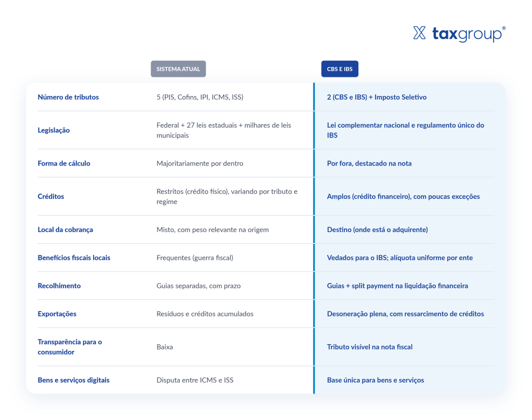The height and width of the screenshot is (420, 532).
Task: Select the SISTEMA ATUAL column header
Action: (x=178, y=69)
